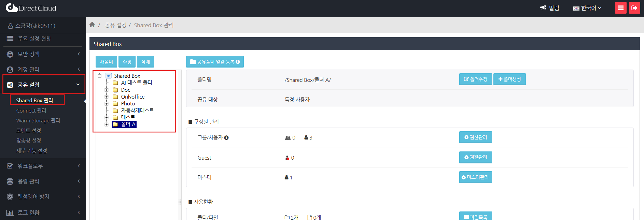Click the DirectCloud logo
Image resolution: width=644 pixels, height=220 pixels.
31,8
